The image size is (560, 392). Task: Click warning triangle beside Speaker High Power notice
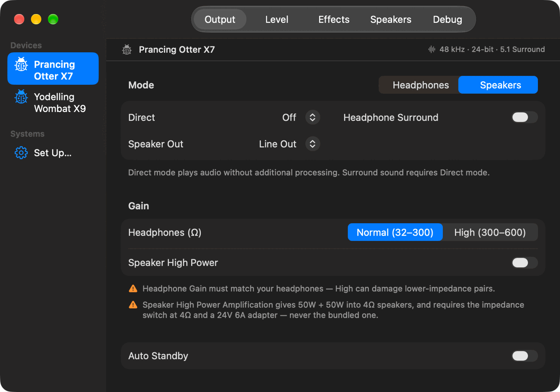(x=133, y=305)
